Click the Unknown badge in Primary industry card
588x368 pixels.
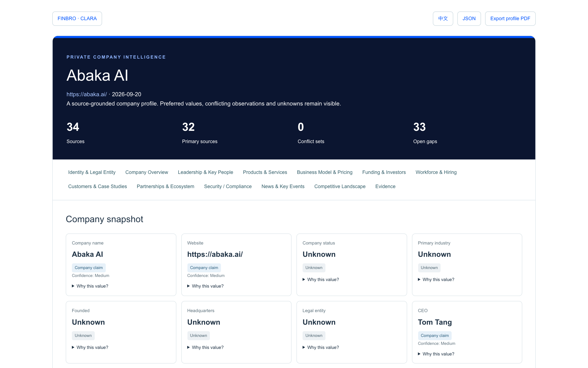click(429, 268)
